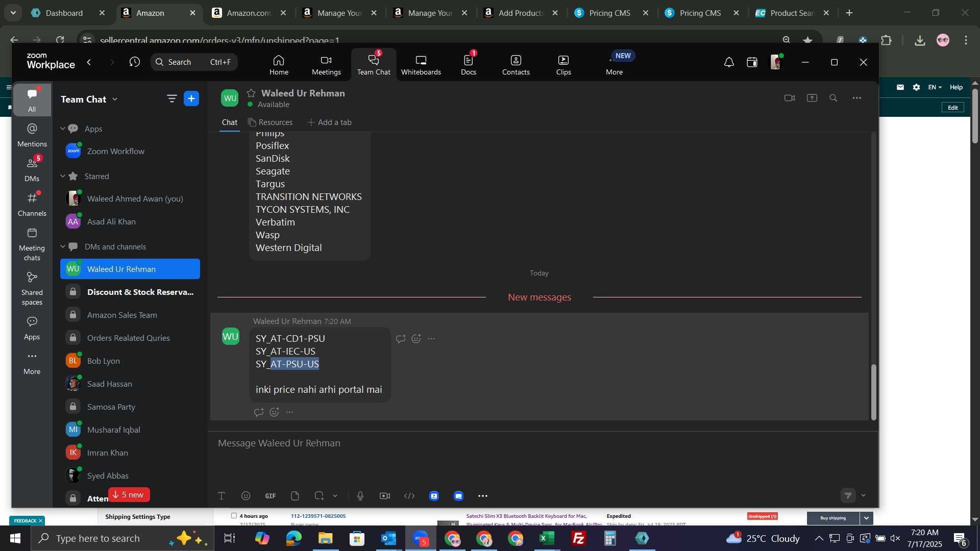The height and width of the screenshot is (551, 980).
Task: Attach a file in composer
Action: (295, 495)
